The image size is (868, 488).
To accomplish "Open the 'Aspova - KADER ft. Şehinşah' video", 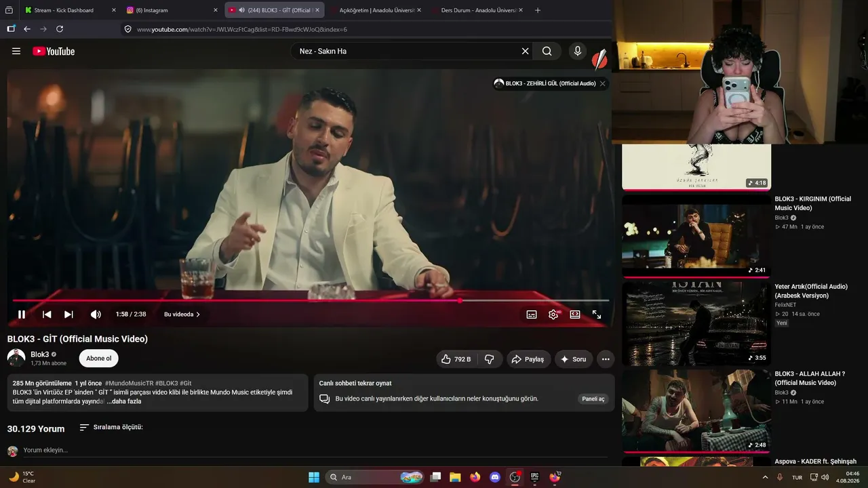I will pos(816,462).
